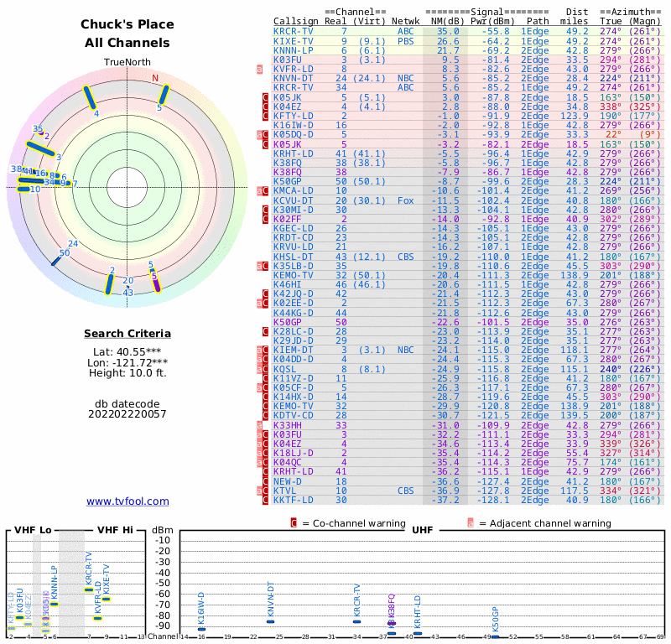Viewport: 671px width, 644px height.
Task: Click the Search Criteria heading
Action: coord(127,334)
